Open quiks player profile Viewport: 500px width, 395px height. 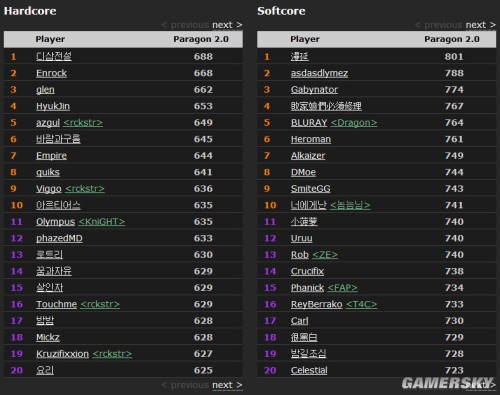48,172
